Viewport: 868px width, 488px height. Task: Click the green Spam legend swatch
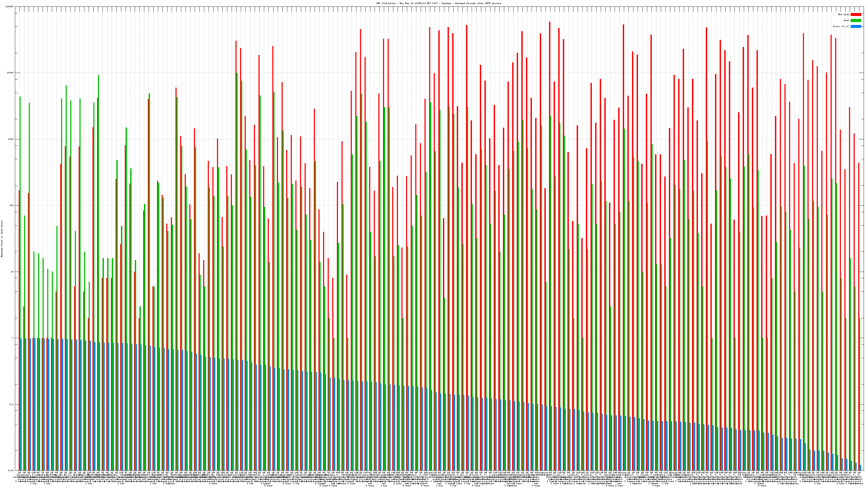click(x=856, y=21)
